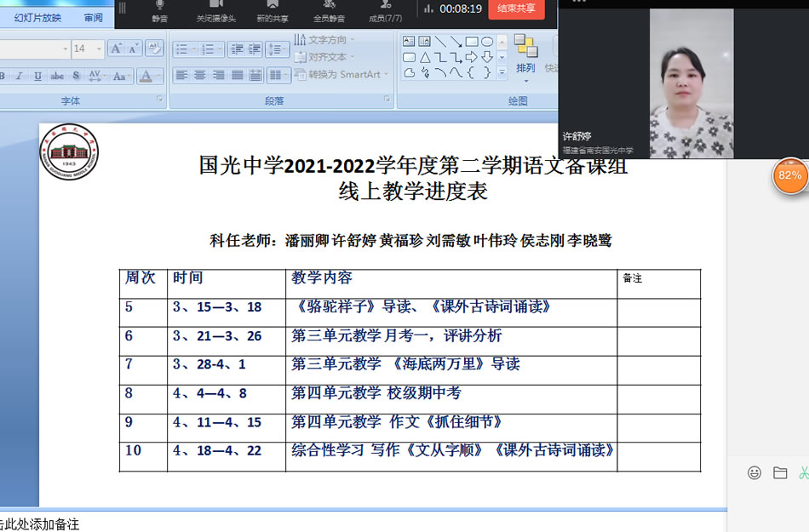The image size is (809, 532).
Task: Toggle bold formatting
Action: pos(3,77)
